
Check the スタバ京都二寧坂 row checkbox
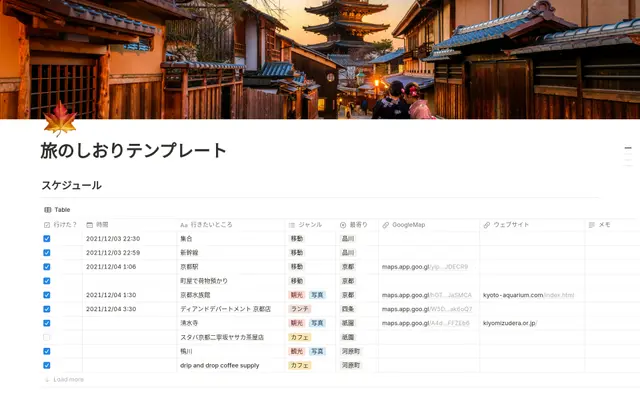(47, 337)
